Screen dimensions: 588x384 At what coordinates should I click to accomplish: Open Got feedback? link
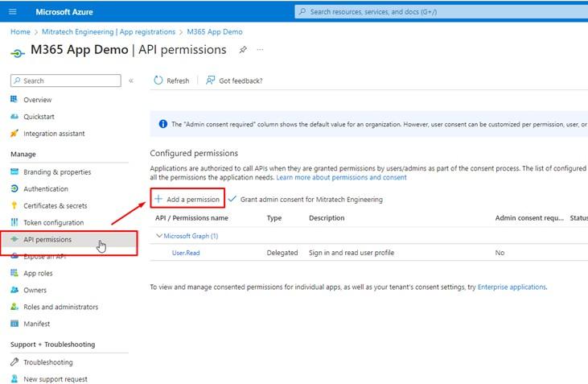[234, 81]
